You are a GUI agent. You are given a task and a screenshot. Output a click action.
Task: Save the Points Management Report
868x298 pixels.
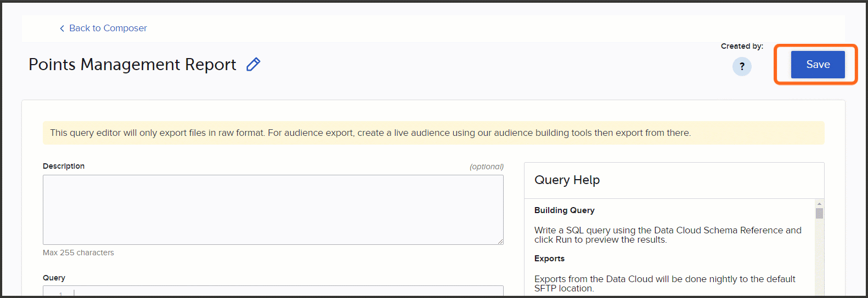(818, 65)
